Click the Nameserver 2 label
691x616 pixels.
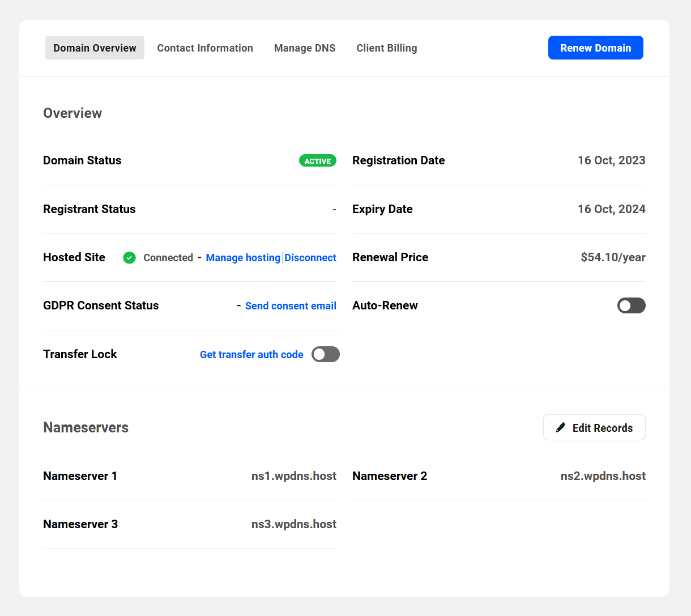[390, 476]
